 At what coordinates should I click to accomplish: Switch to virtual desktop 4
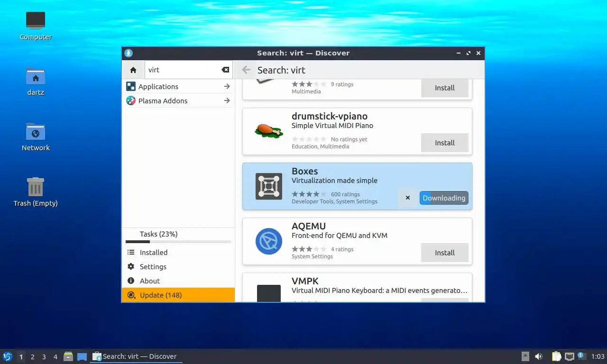[x=55, y=356]
